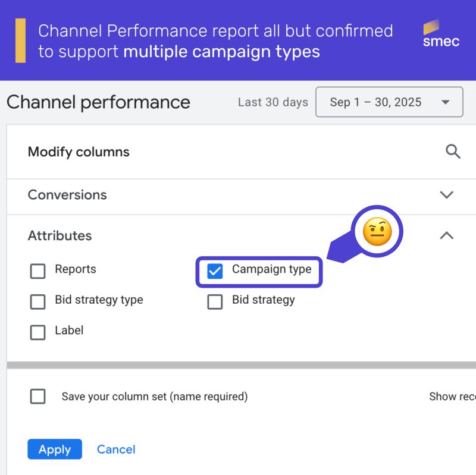Click the blue checkmark beside Campaign type
This screenshot has height=475, width=476.
click(x=215, y=271)
